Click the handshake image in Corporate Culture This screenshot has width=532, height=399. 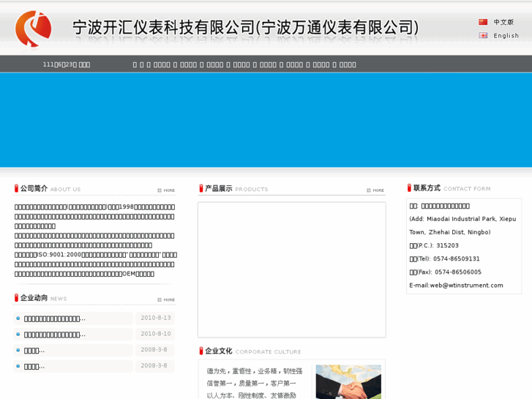coord(348,381)
